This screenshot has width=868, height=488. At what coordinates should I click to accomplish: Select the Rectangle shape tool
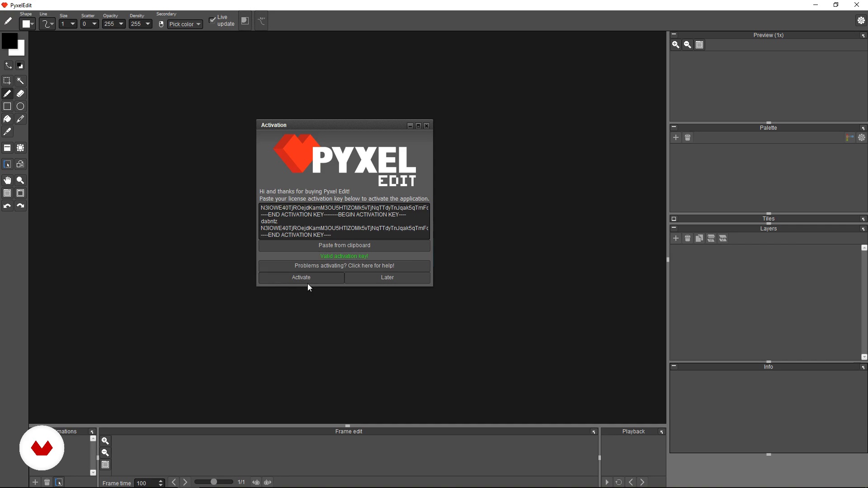click(x=7, y=106)
